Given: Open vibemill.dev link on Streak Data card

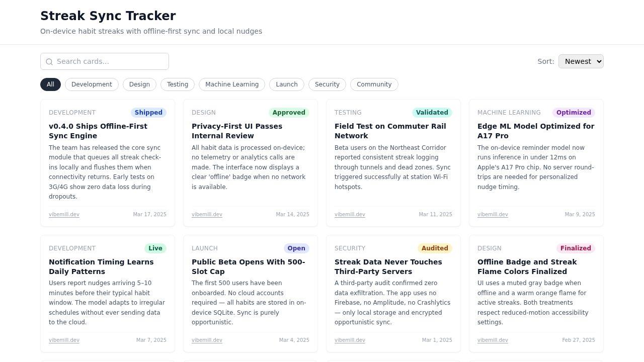Looking at the screenshot, I should (x=350, y=340).
